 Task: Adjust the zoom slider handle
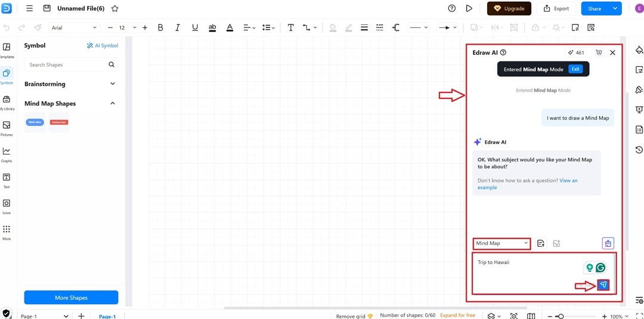coord(559,317)
